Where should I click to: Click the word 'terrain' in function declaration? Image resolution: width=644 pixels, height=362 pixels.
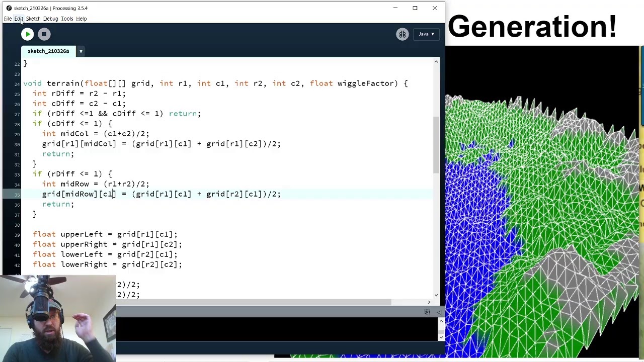coord(63,83)
